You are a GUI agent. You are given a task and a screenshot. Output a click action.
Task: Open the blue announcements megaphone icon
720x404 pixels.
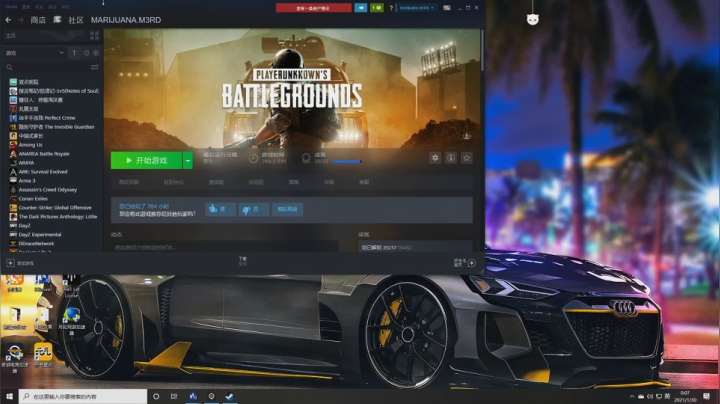point(360,8)
